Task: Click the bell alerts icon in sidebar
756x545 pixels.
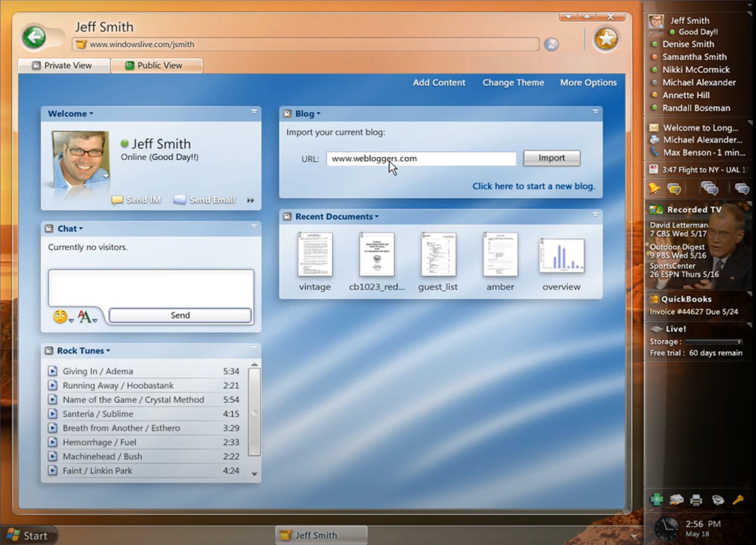Action: point(654,189)
